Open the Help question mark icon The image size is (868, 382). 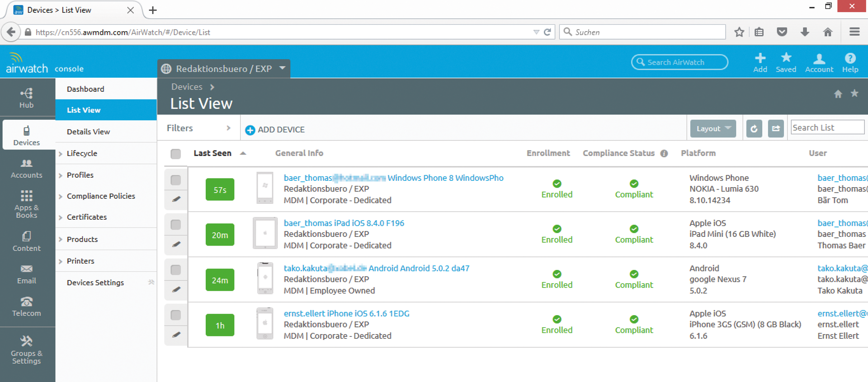pyautogui.click(x=850, y=62)
